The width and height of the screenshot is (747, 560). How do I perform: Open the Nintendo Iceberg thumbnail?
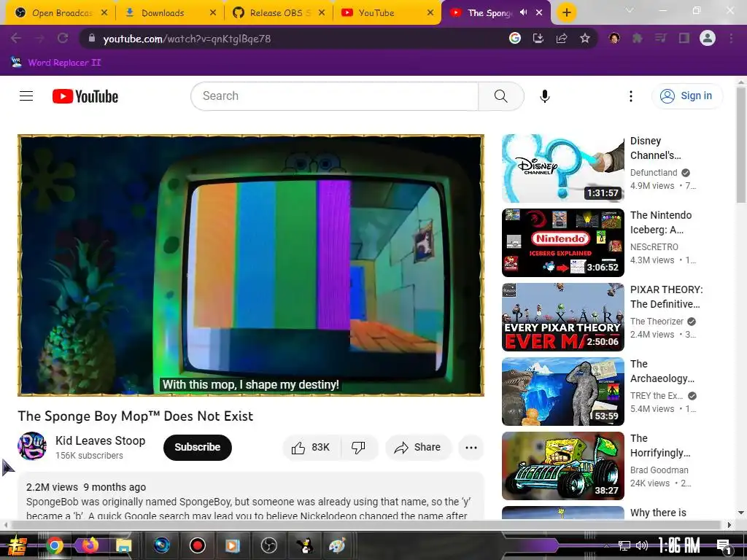(x=562, y=242)
